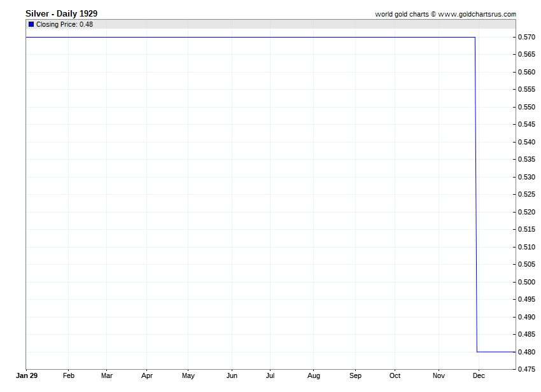Click the 'May' x-axis label
Viewport: 541px width, 392px height.
click(188, 375)
